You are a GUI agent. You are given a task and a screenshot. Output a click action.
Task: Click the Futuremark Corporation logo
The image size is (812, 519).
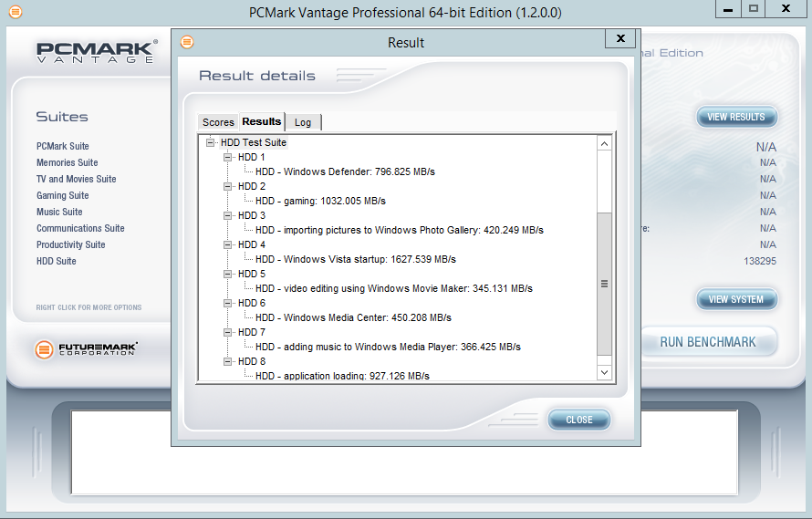(86, 349)
